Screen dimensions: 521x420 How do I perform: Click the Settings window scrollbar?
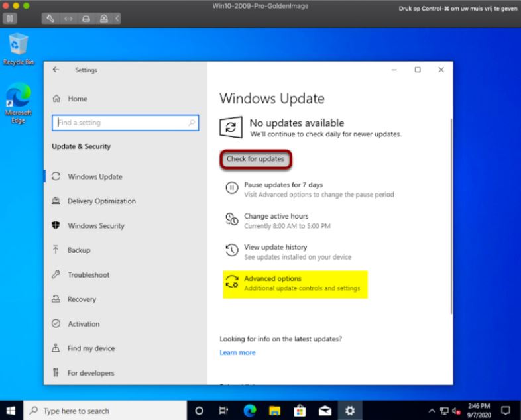tap(451, 216)
